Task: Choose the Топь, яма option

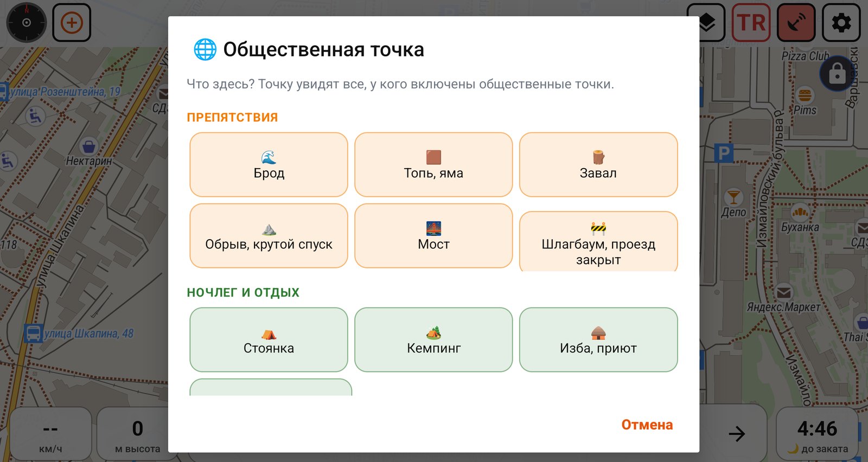Action: 433,165
